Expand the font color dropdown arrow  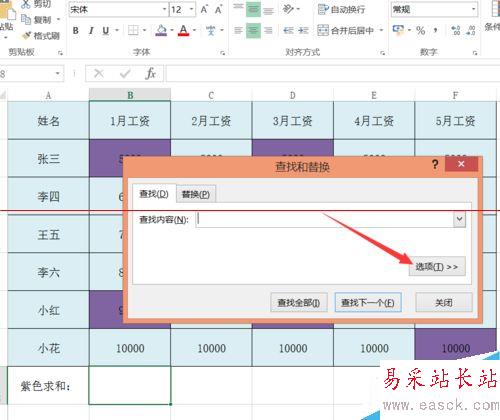(194, 31)
